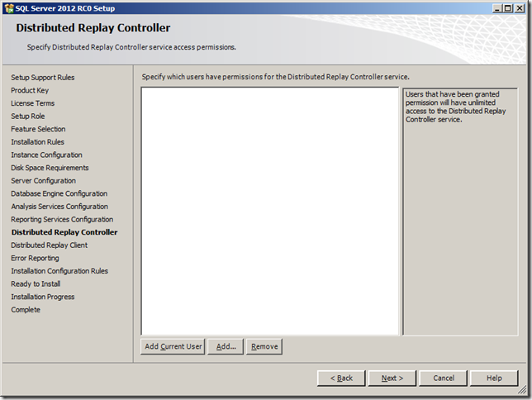532x400 pixels.
Task: Minimize the setup window
Action: tap(497, 8)
